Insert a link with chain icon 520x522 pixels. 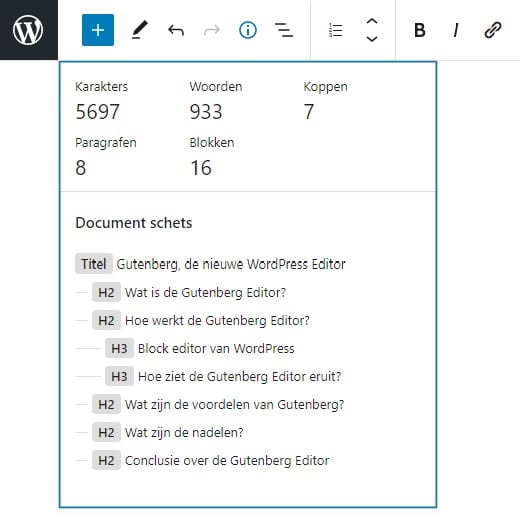pyautogui.click(x=493, y=30)
